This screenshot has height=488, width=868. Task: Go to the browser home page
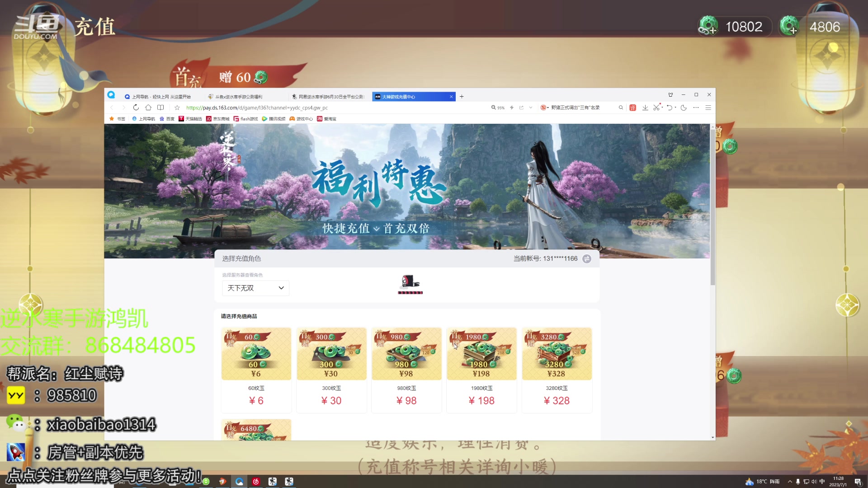point(148,108)
